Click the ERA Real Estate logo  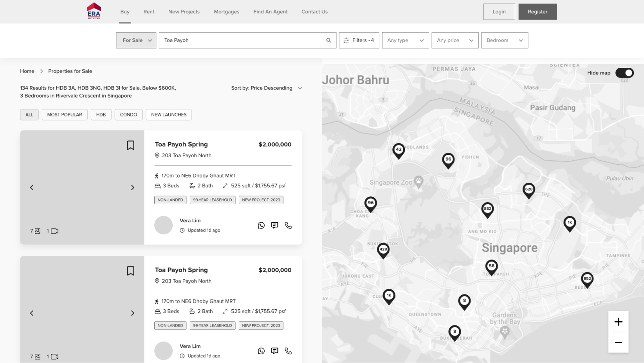click(94, 11)
